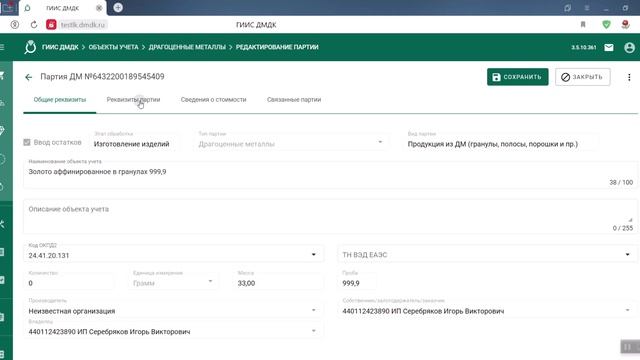Toggle the Ввод остатков checkbox

27,142
